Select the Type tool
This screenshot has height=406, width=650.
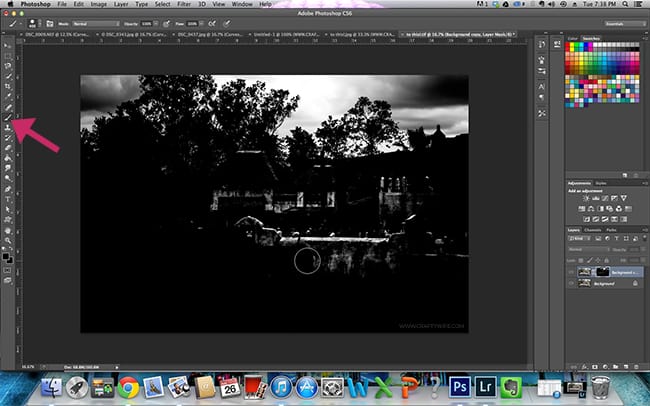pos(7,199)
